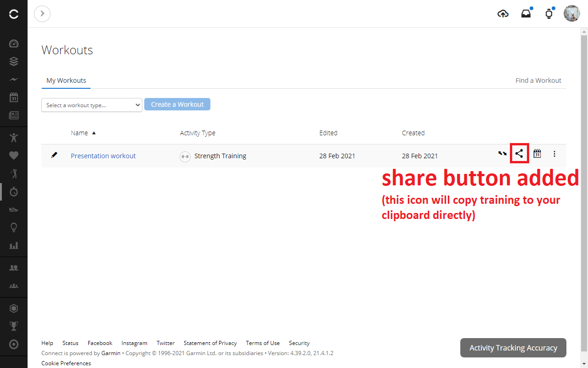The height and width of the screenshot is (368, 588).
Task: Open the Help footer link
Action: click(x=47, y=343)
